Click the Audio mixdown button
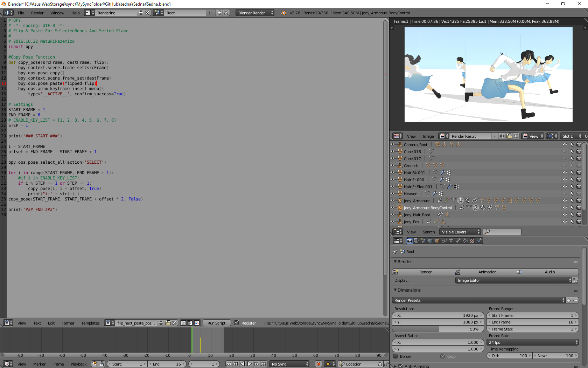Screen dimensions: 588x368 [x=547, y=272]
